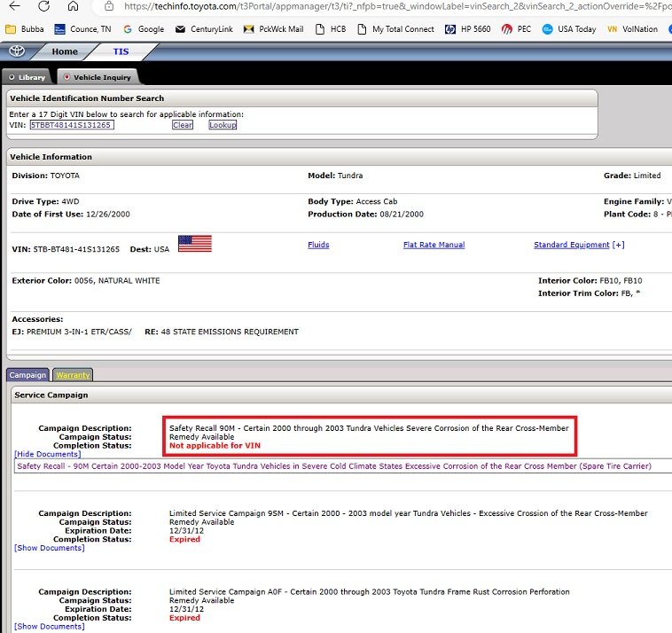Select Exterior Color 0056, NATURAL WHITE text
672x633 pixels.
point(117,280)
